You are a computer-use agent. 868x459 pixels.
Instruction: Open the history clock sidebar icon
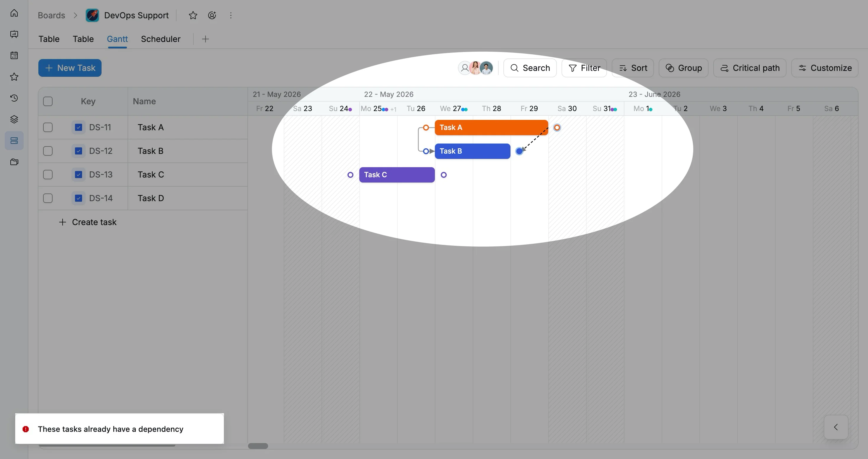[x=14, y=98]
